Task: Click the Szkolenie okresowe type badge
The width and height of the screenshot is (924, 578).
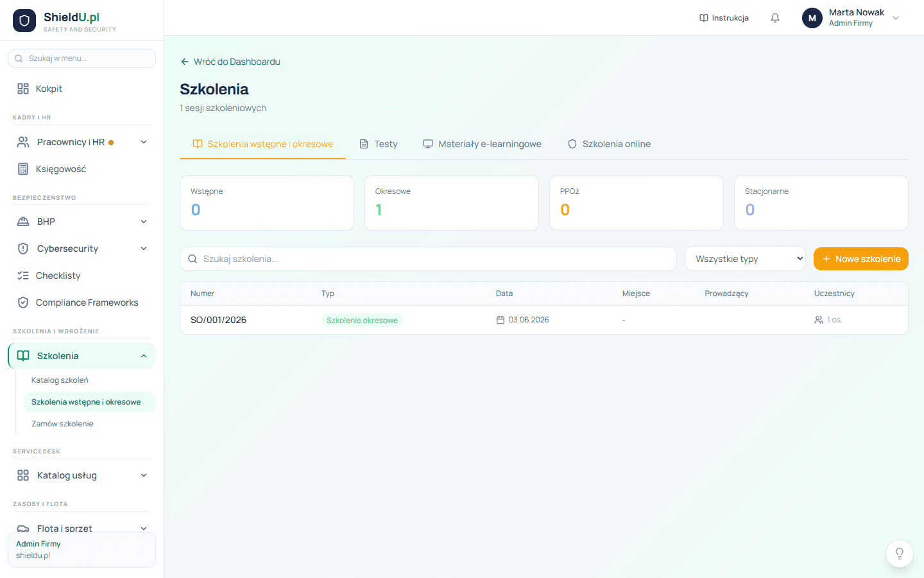Action: click(x=362, y=320)
